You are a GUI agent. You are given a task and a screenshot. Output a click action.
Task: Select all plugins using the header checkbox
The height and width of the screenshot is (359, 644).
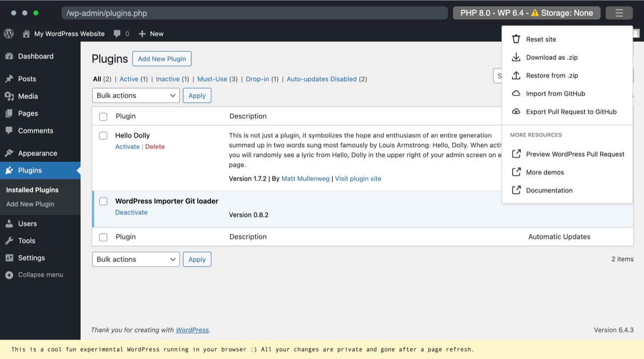tap(103, 116)
